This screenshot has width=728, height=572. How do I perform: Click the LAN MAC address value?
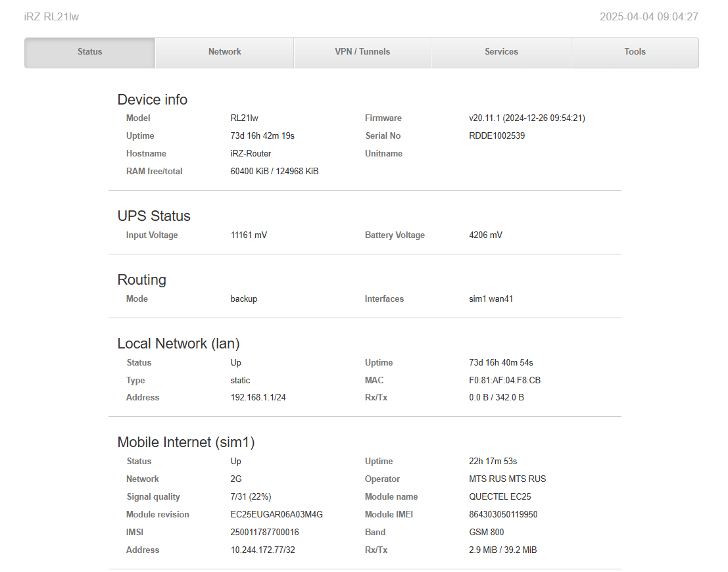click(500, 381)
